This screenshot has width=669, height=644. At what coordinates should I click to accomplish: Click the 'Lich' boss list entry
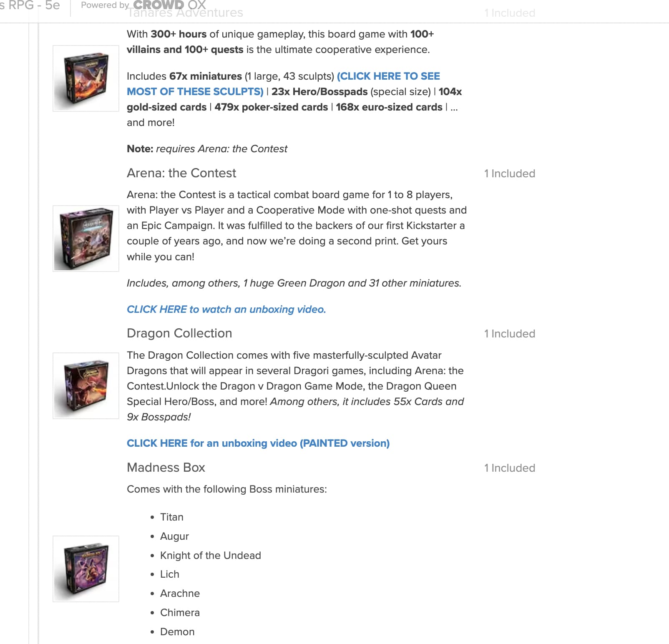coord(170,574)
